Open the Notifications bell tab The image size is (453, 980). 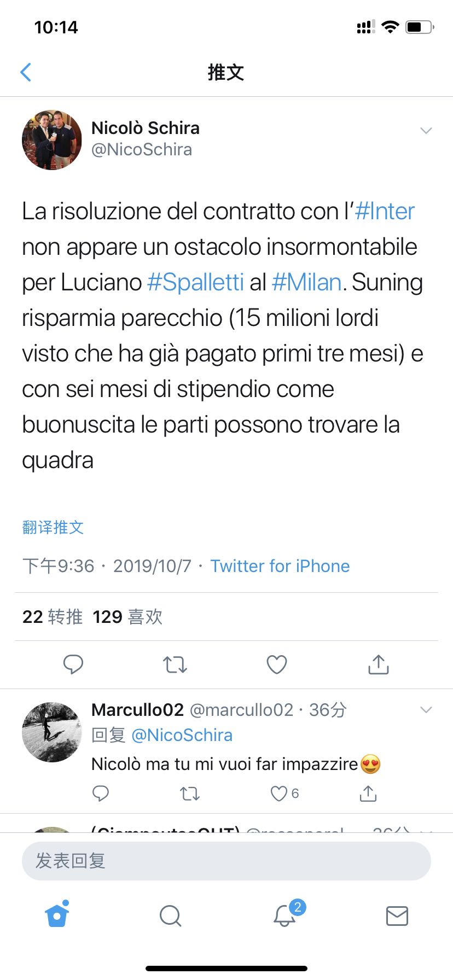coord(284,915)
